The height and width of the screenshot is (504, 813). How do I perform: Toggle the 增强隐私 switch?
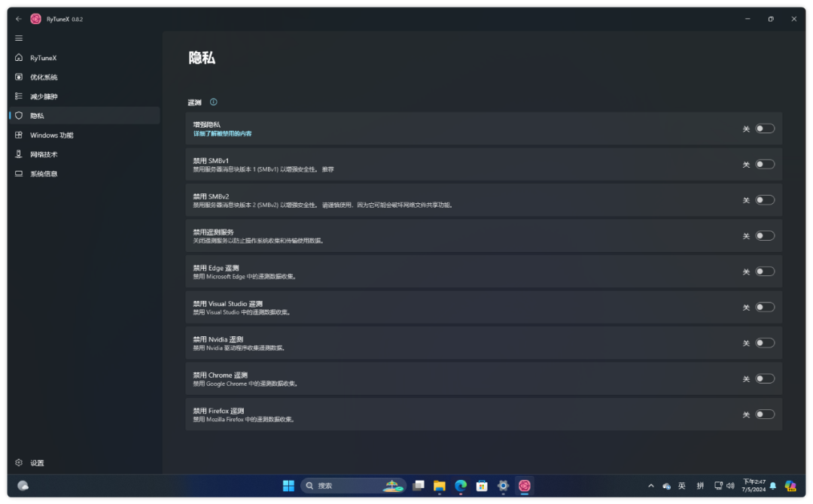pos(765,129)
